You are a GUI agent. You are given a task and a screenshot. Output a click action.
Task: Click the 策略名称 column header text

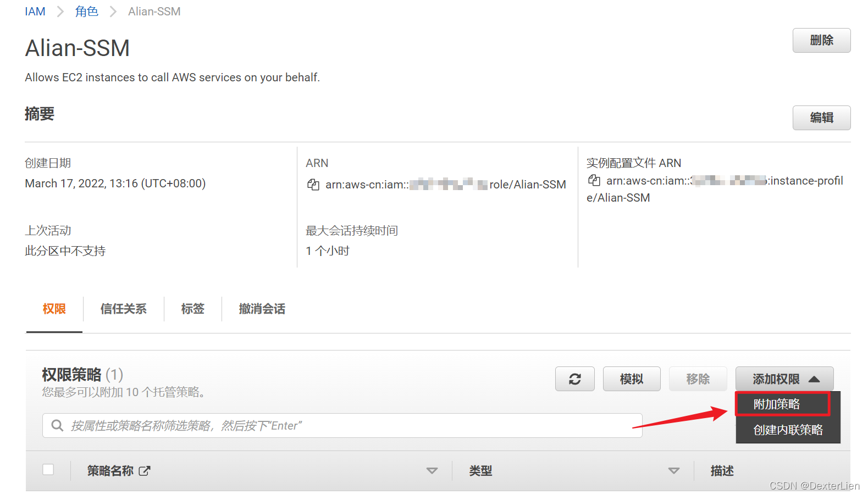coord(110,471)
